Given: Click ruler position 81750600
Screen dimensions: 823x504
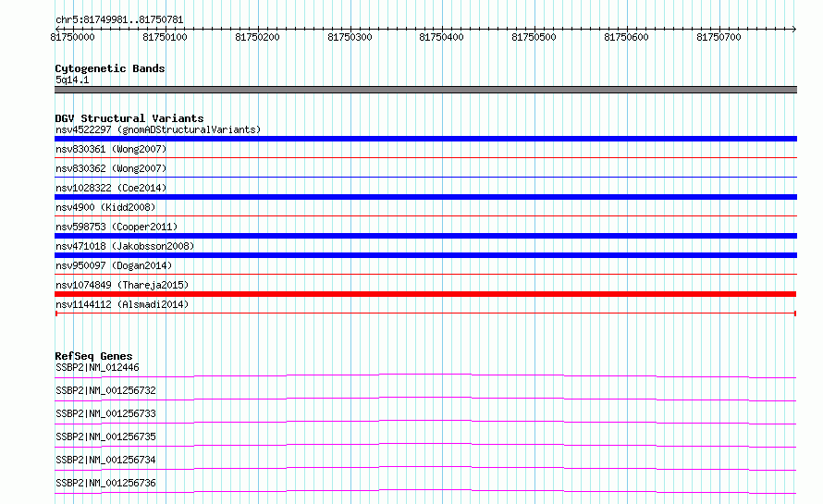Looking at the screenshot, I should pyautogui.click(x=626, y=37).
